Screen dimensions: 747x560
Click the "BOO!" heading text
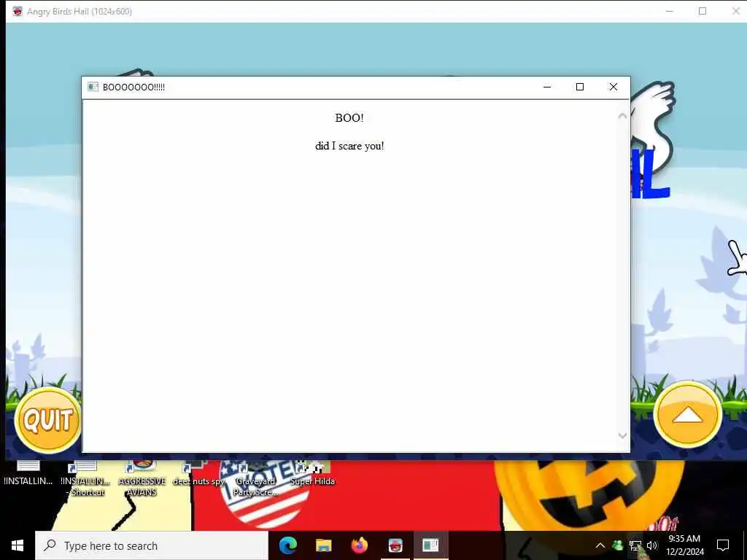click(x=349, y=118)
